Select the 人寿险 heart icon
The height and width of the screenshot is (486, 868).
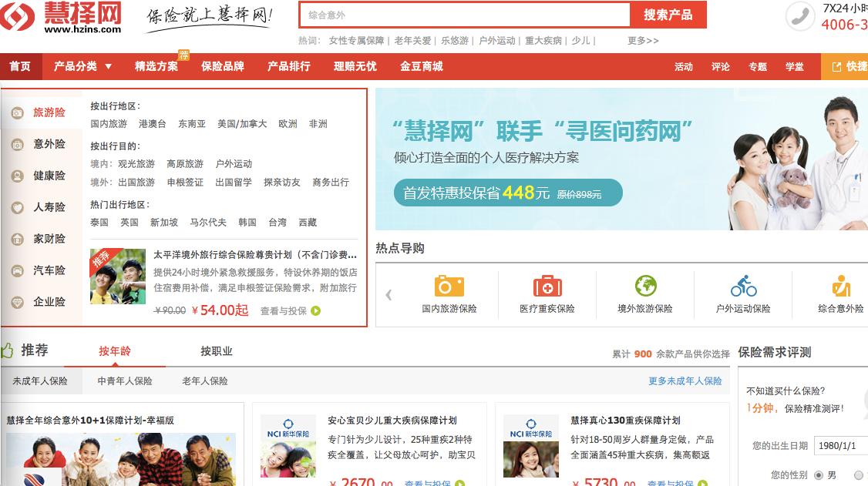point(18,207)
